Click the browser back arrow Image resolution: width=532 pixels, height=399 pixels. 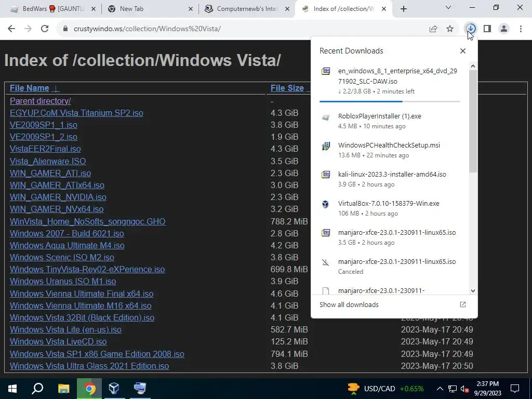click(x=11, y=29)
